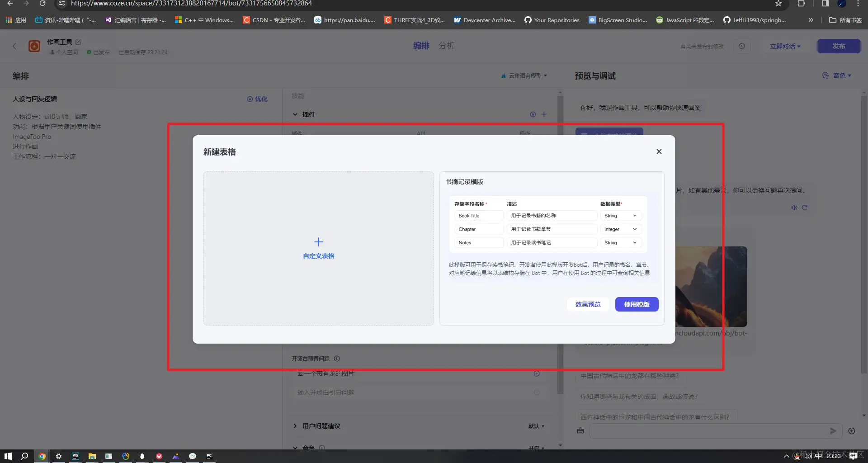
Task: Switch to the 分析 tab
Action: [x=446, y=46]
